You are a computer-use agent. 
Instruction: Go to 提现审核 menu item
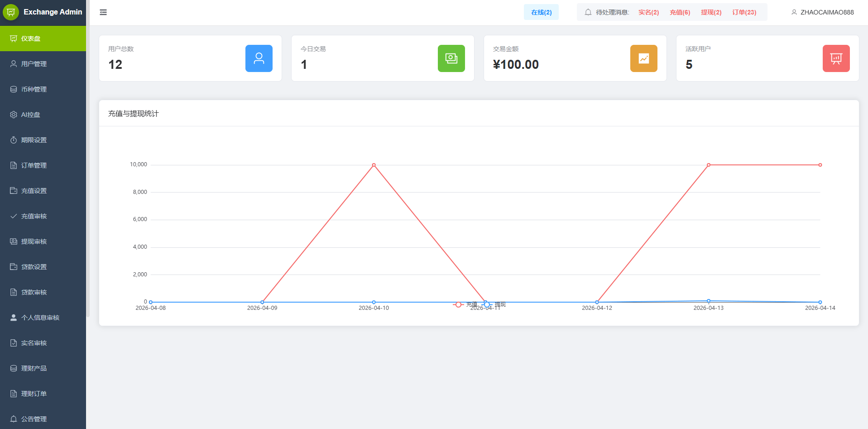coord(43,241)
